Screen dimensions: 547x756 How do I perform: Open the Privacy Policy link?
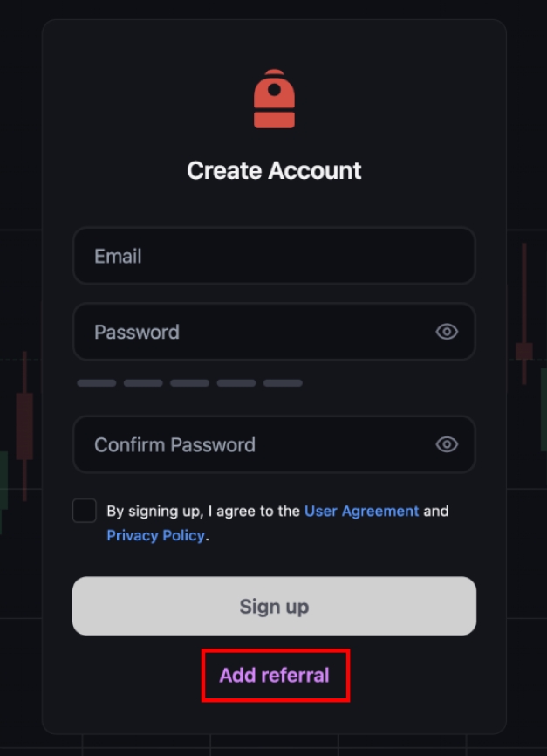(x=155, y=536)
